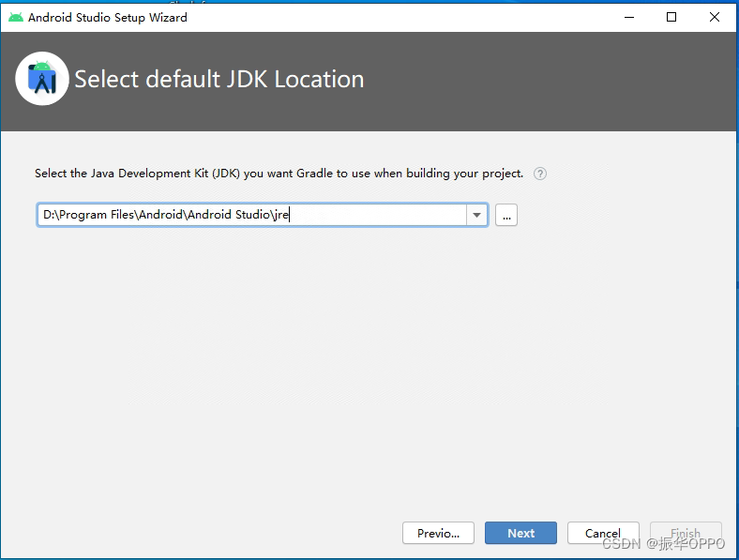Click the help question mark icon
This screenshot has height=560, width=739.
(x=540, y=174)
